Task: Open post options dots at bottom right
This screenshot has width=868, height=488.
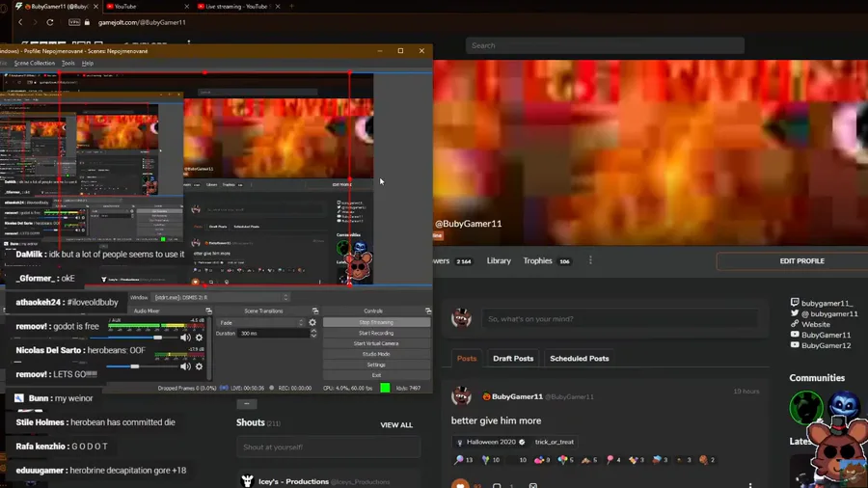Action: tap(750, 485)
